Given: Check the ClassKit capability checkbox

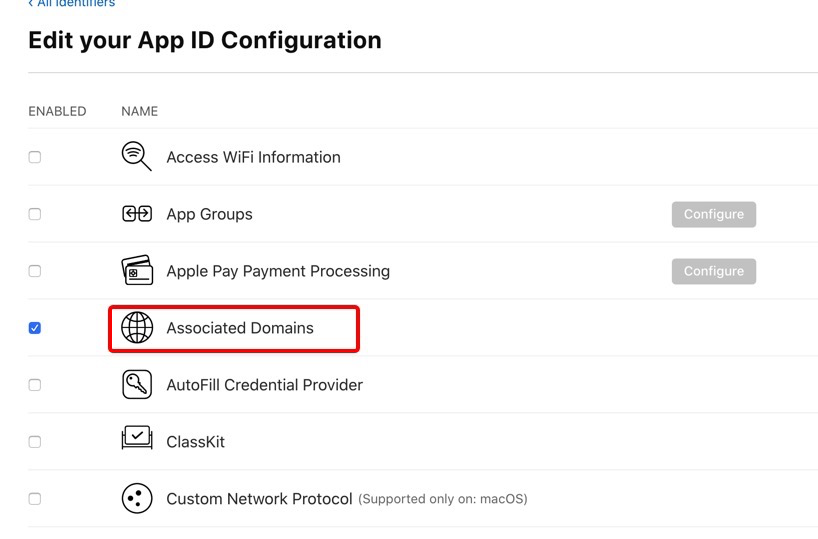Looking at the screenshot, I should (x=35, y=441).
